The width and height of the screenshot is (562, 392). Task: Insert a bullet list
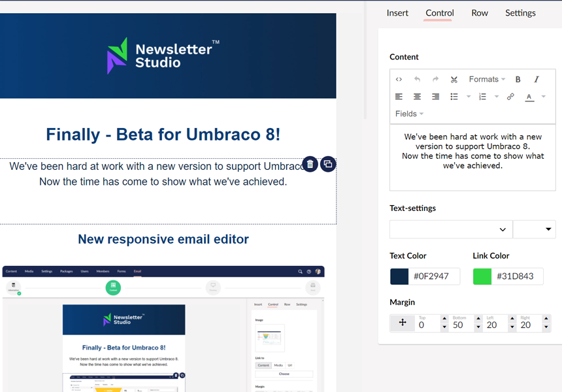(454, 97)
